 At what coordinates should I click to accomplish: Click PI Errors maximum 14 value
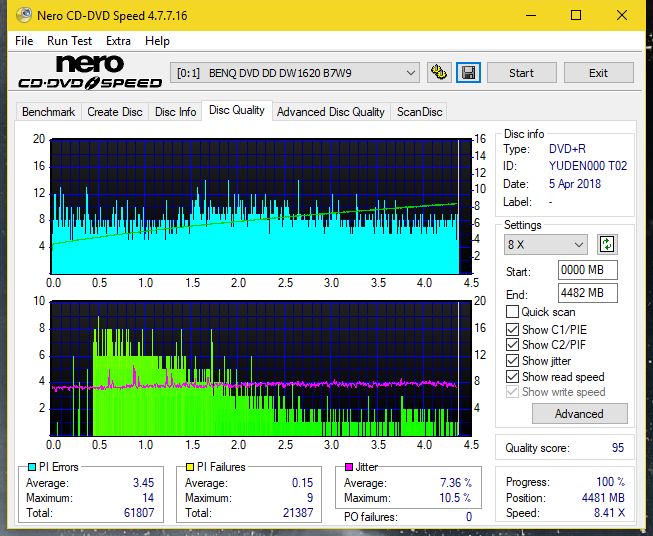tap(148, 498)
